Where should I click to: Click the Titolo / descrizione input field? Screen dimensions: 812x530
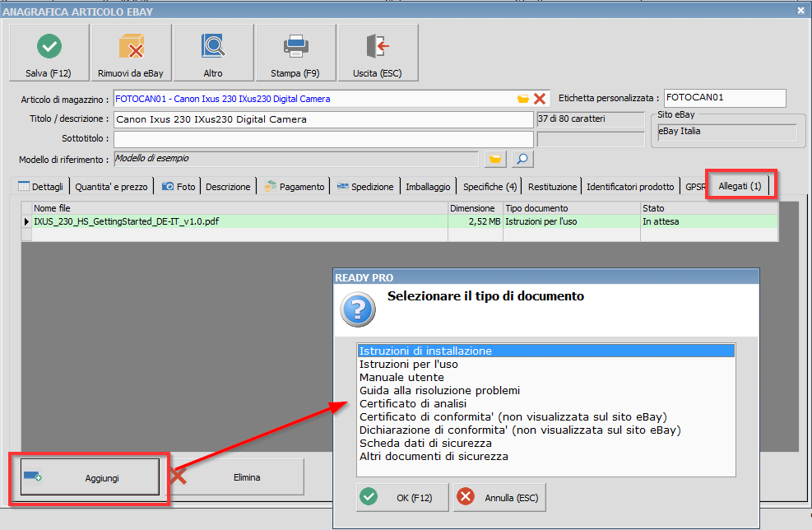tap(323, 119)
